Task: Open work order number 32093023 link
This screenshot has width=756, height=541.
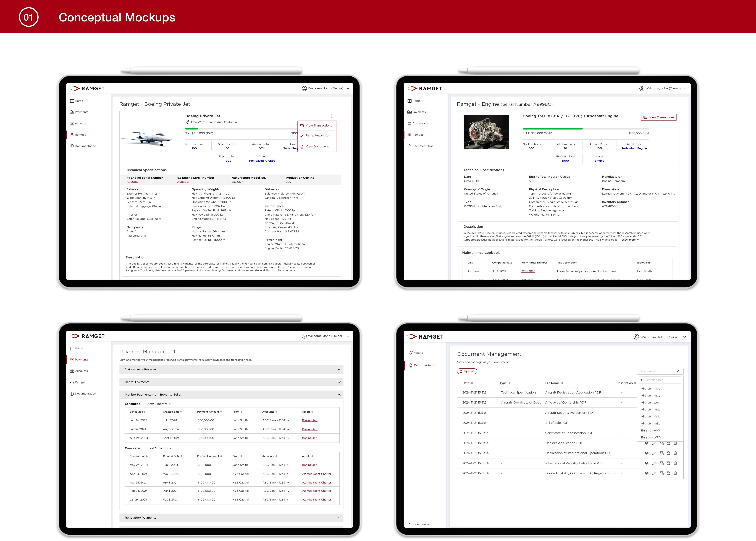Action: [x=528, y=271]
